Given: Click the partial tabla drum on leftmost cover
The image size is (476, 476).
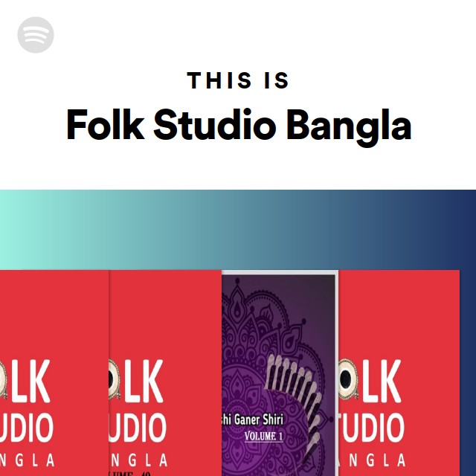Looking at the screenshot, I should pyautogui.click(x=3, y=379).
